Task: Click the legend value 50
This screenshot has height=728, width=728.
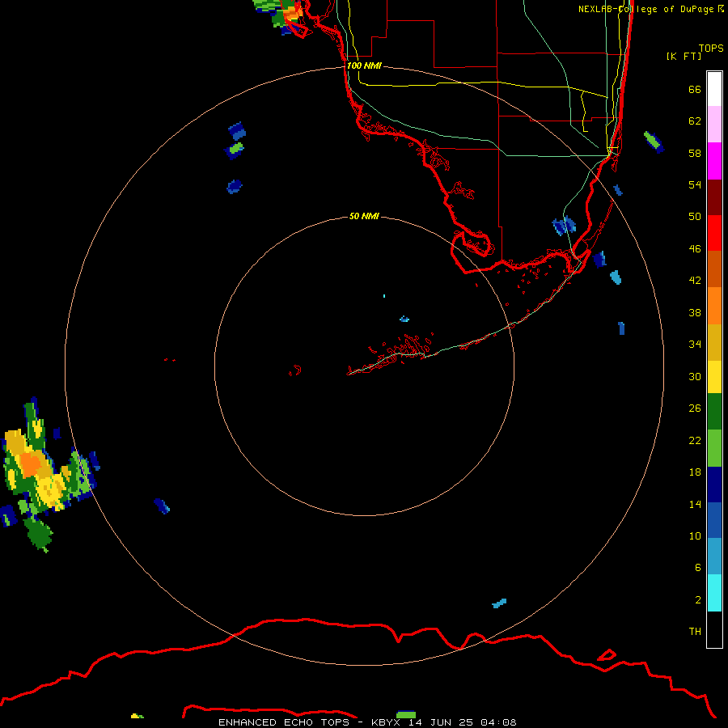Action: pos(695,216)
